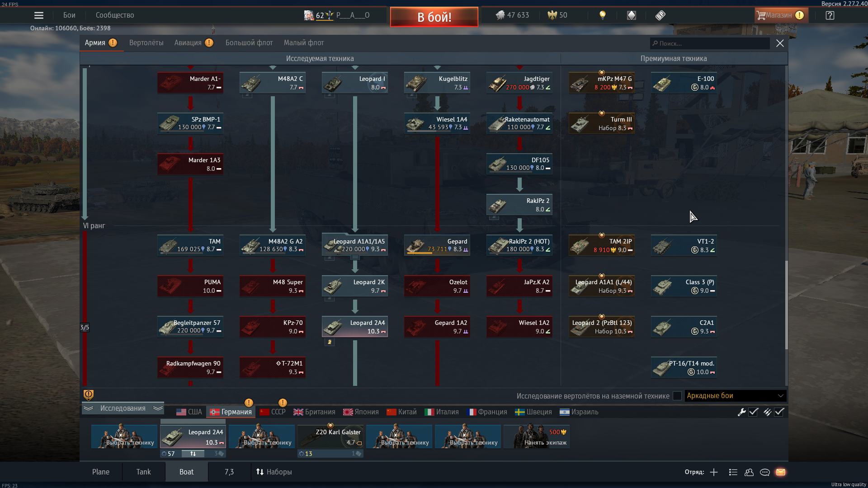Select the SPz BMP-1 vehicle
The height and width of the screenshot is (488, 868).
coord(190,124)
